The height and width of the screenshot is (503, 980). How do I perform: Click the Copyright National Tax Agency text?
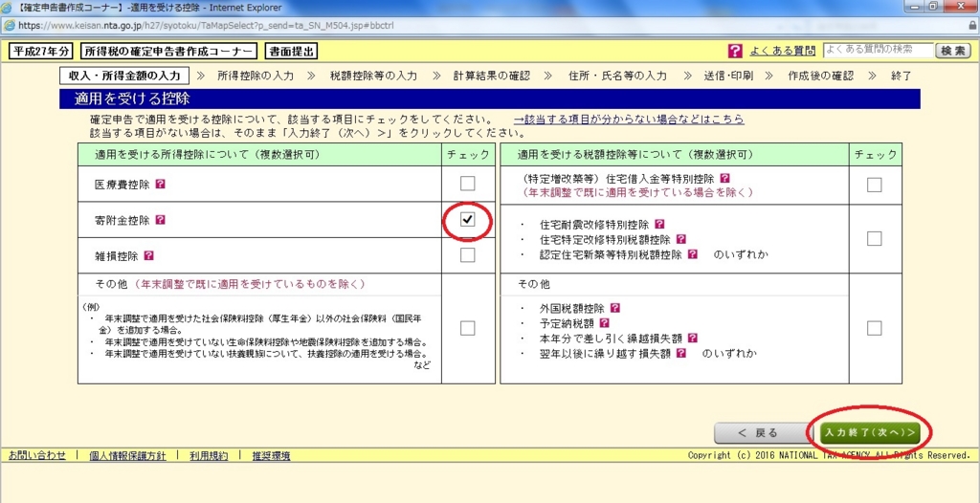tap(829, 455)
